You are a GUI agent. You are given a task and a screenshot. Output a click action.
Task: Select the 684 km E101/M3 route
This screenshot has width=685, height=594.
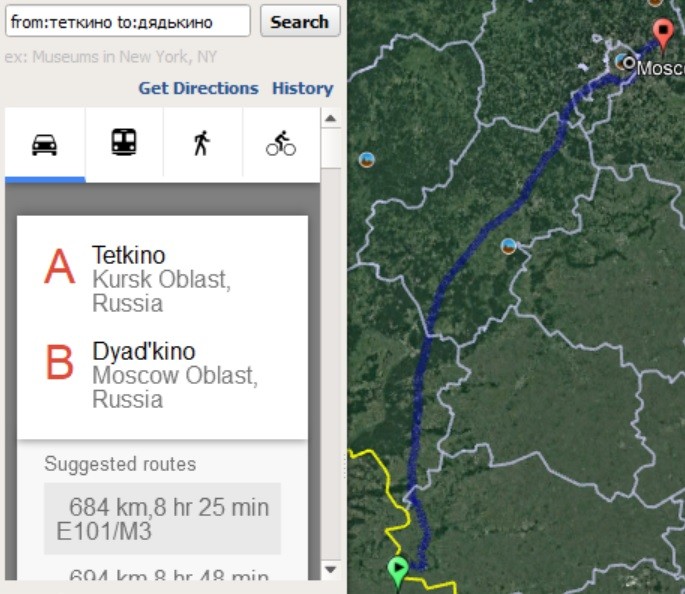(162, 518)
